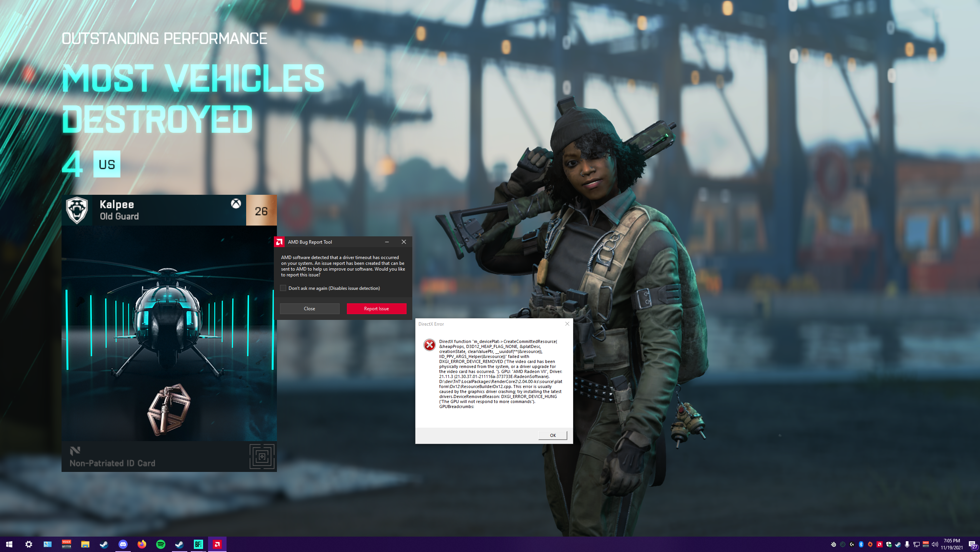This screenshot has width=980, height=552.
Task: Check the Don't ask me again checkbox
Action: pos(283,288)
